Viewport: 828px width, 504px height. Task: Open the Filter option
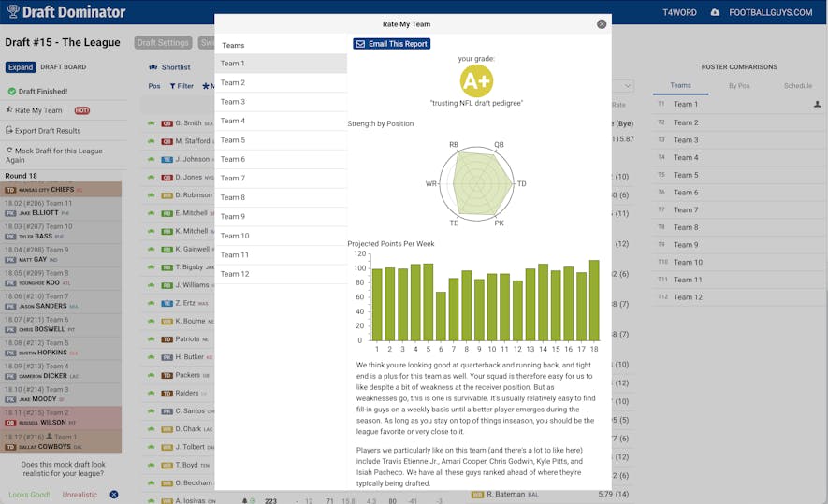[182, 86]
